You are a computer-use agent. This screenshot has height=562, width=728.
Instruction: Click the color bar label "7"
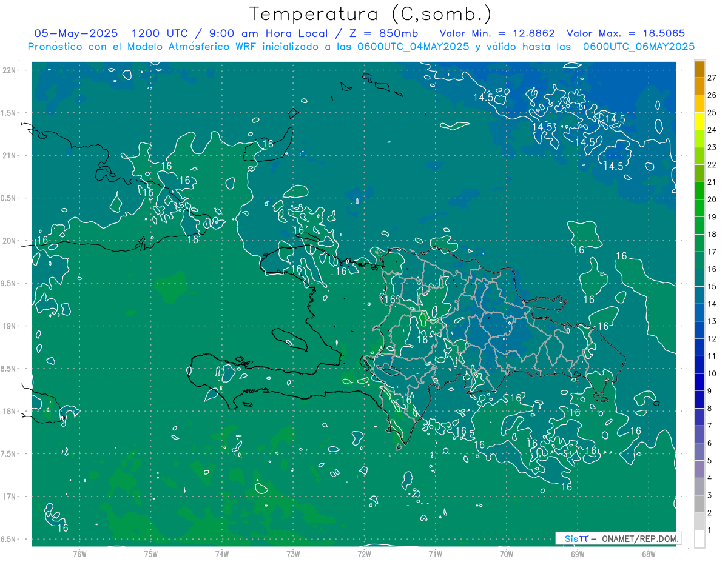coord(710,426)
